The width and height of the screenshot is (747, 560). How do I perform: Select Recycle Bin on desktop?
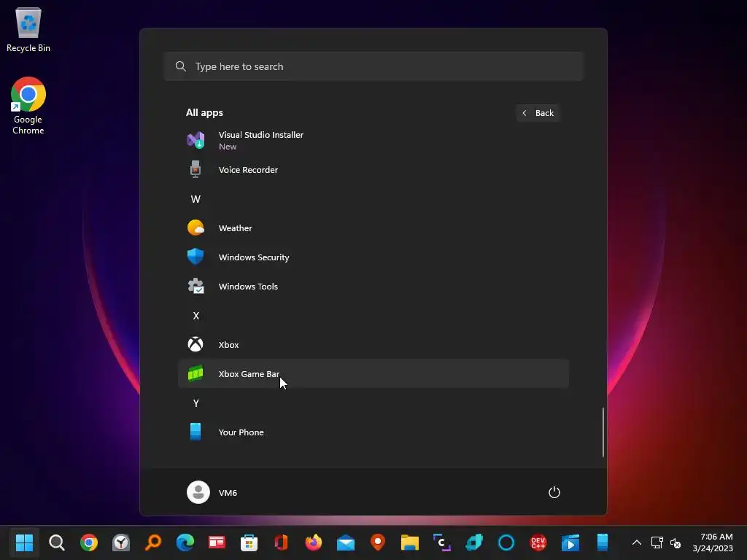point(28,29)
